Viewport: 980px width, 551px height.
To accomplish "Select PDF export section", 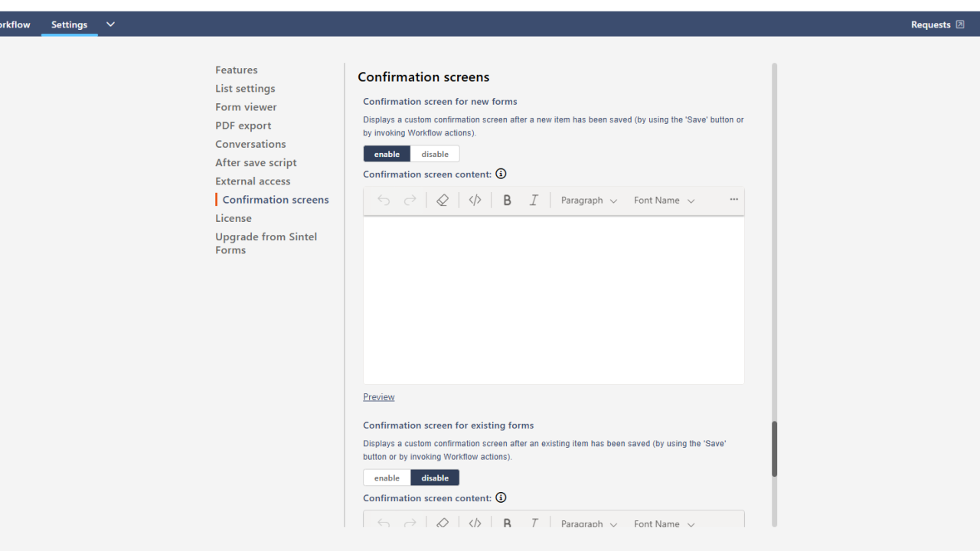I will (243, 126).
